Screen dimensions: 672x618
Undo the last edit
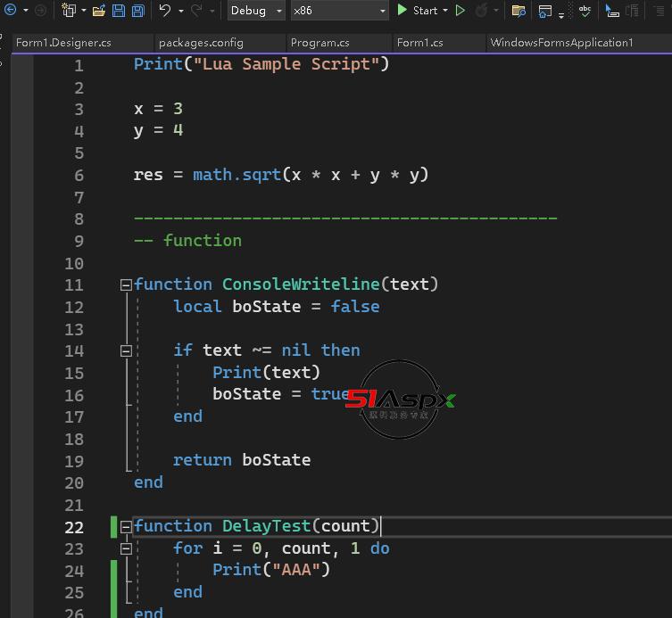pos(165,11)
